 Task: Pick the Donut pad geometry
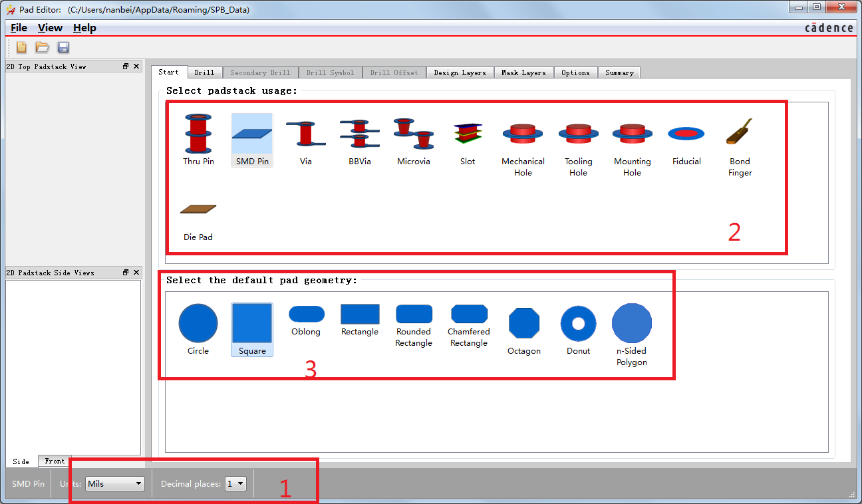point(578,329)
